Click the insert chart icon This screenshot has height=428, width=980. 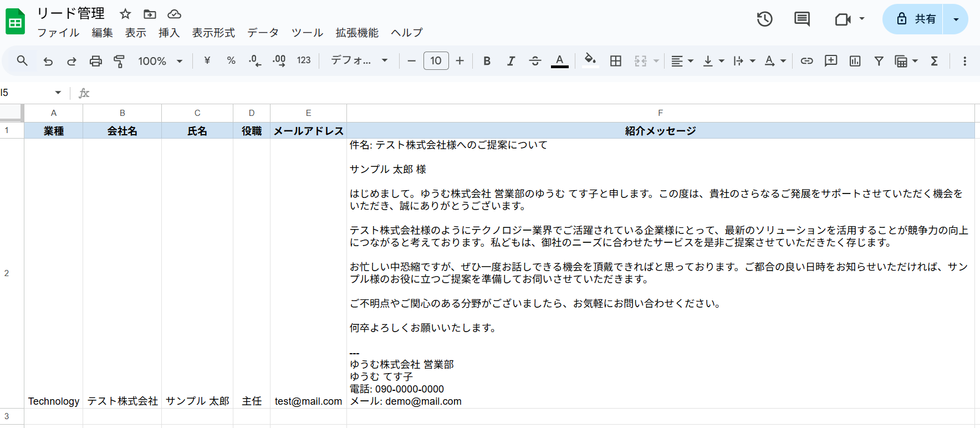(855, 61)
